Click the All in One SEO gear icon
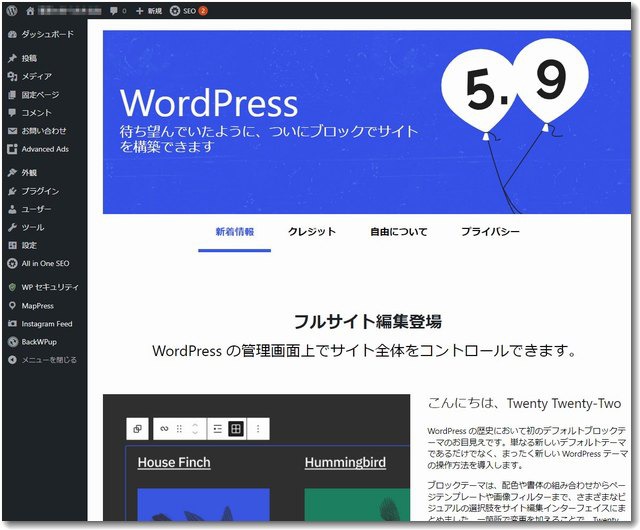640x530 pixels. [12, 263]
